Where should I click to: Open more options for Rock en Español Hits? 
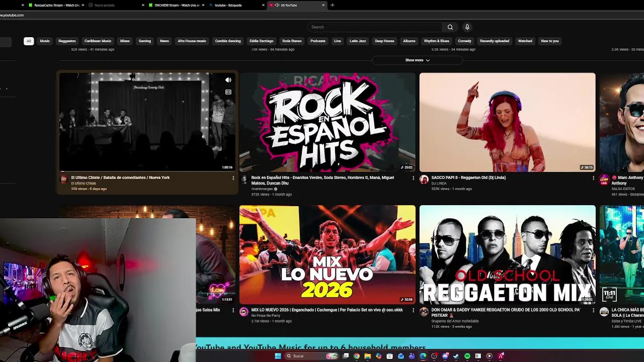(413, 178)
